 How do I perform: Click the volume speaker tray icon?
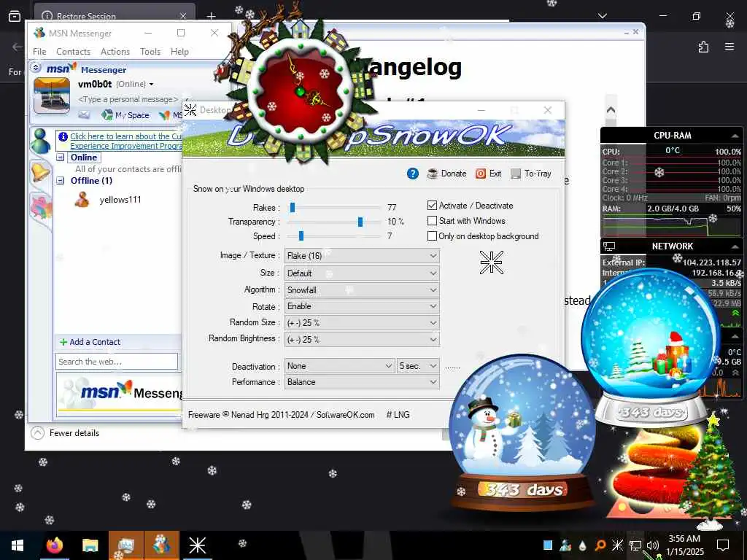pos(653,545)
